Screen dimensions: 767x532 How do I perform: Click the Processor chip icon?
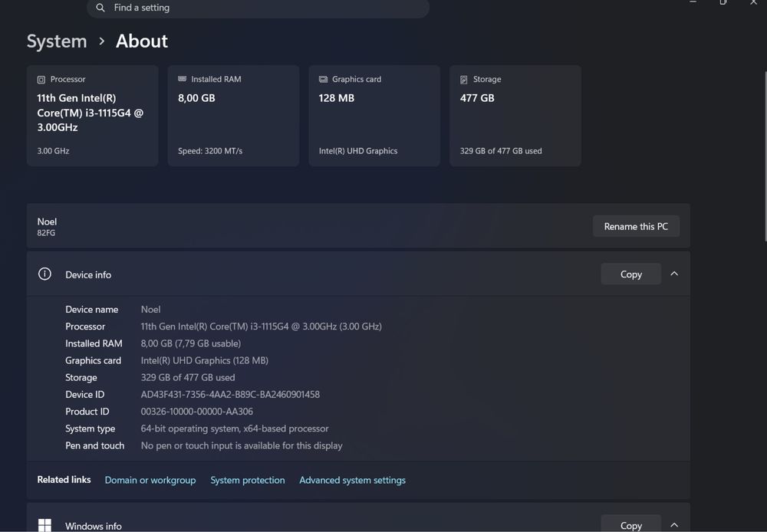pos(41,80)
